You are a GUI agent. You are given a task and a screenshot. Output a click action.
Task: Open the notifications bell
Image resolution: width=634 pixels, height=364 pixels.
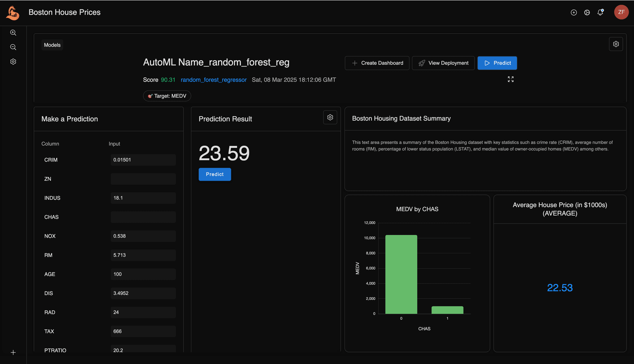[x=600, y=12]
